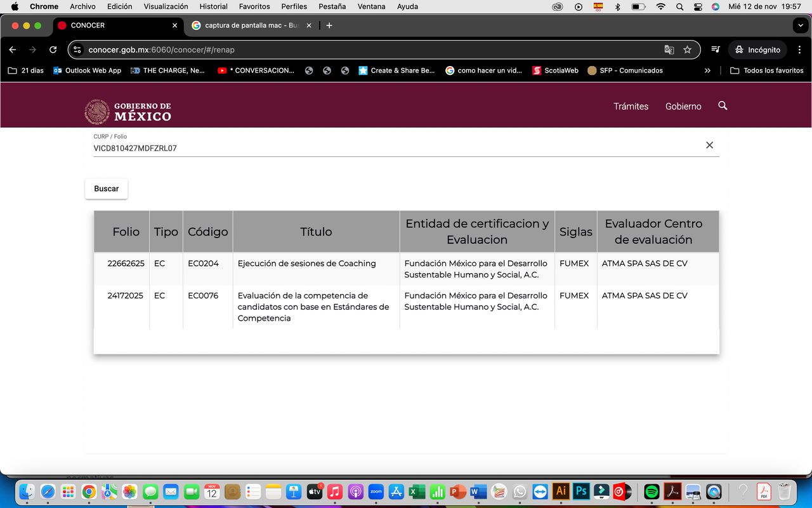The height and width of the screenshot is (508, 812).
Task: Switch to the captura de pantalla mac tab
Action: pos(251,25)
